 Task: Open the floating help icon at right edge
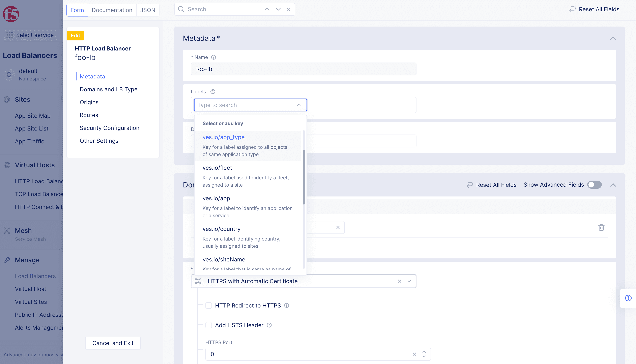(x=628, y=298)
